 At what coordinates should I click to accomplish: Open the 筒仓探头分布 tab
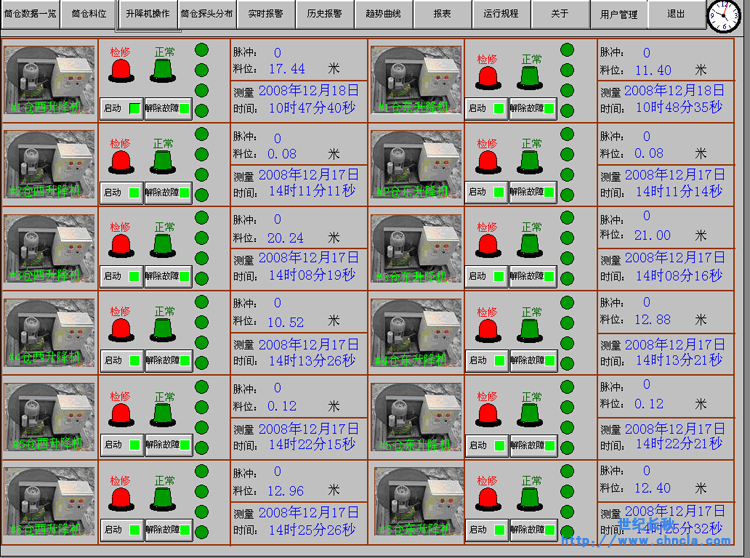207,14
